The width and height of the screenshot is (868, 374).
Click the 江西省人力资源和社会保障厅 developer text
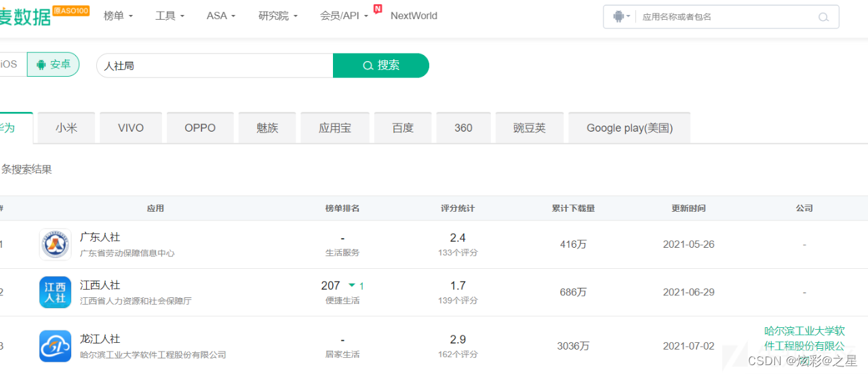click(136, 301)
